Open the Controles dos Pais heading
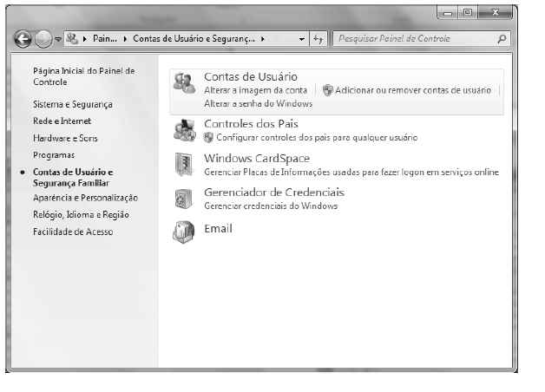 click(x=251, y=124)
